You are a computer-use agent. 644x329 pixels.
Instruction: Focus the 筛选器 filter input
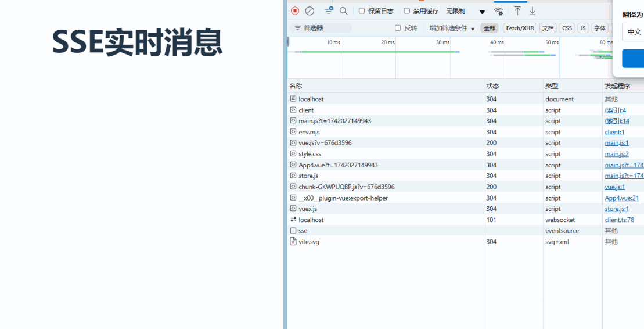321,28
